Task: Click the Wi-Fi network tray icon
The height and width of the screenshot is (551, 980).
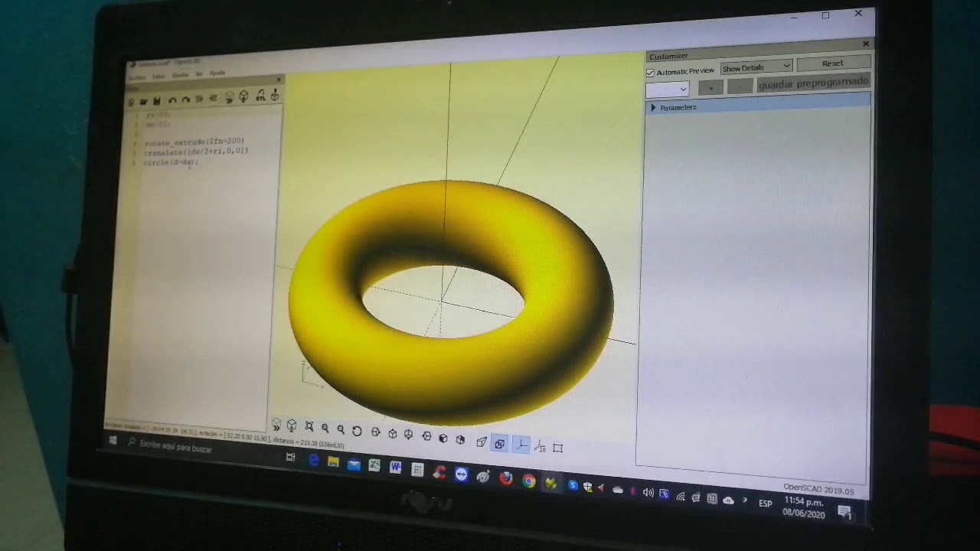Action: pyautogui.click(x=681, y=496)
